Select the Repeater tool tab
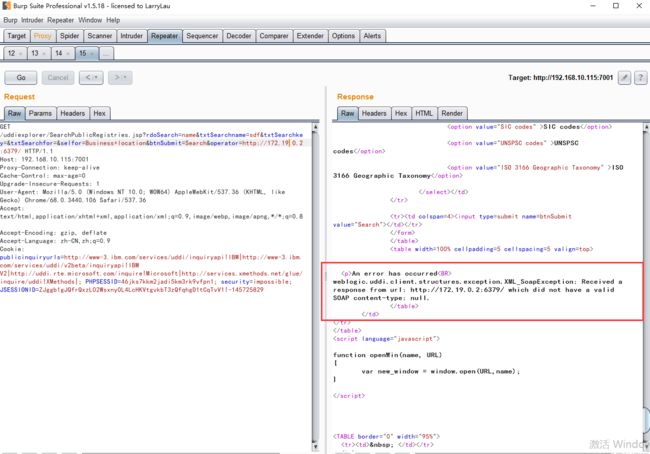 click(164, 36)
